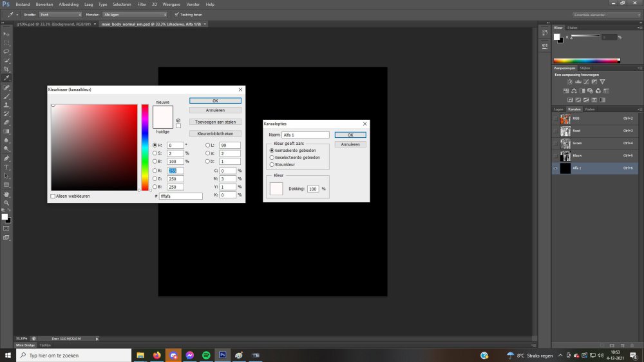Open the Grootte dropdown in options bar

(61, 14)
